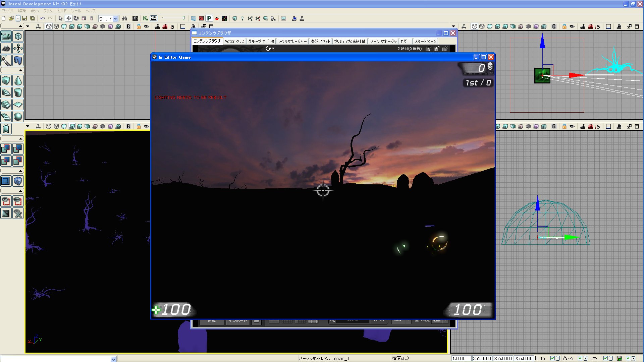Click the 1.0000 scale input field
The image size is (644, 362).
pyautogui.click(x=461, y=358)
